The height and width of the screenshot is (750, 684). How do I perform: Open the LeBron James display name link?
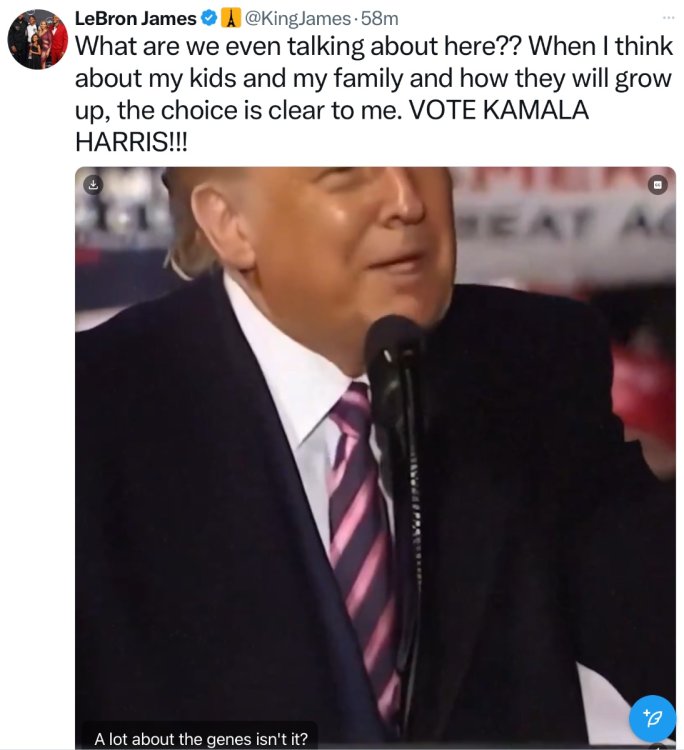(136, 19)
